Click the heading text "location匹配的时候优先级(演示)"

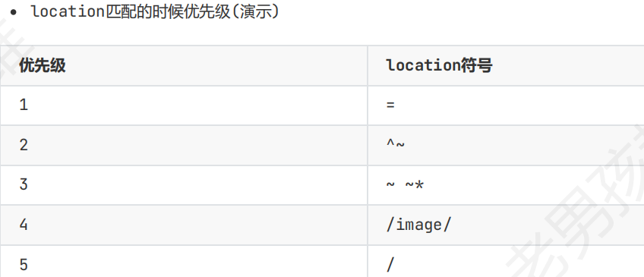(x=155, y=12)
